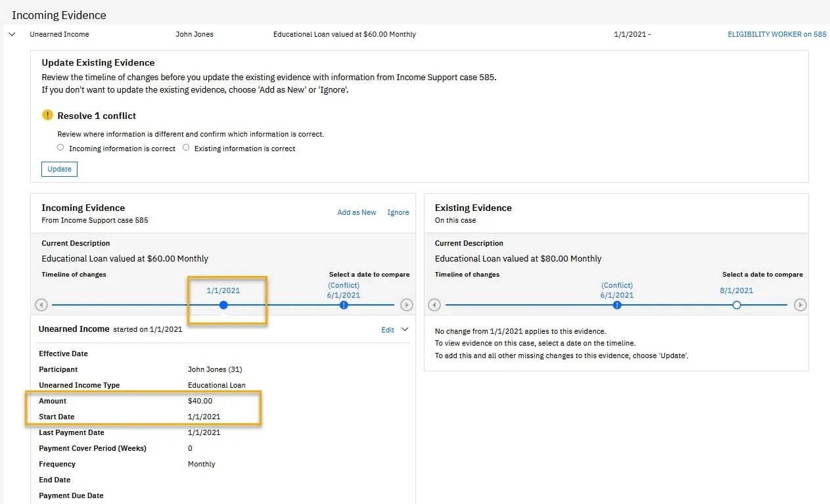Click the Add as New link
This screenshot has height=504, width=830.
point(357,212)
